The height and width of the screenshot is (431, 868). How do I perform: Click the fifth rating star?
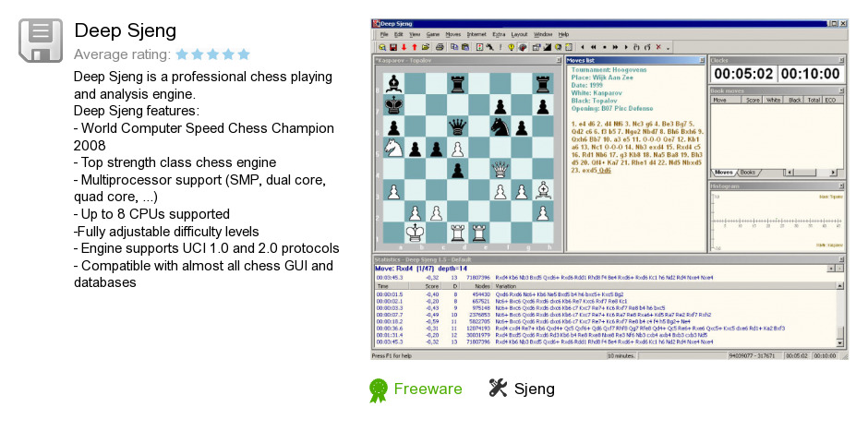pyautogui.click(x=244, y=54)
